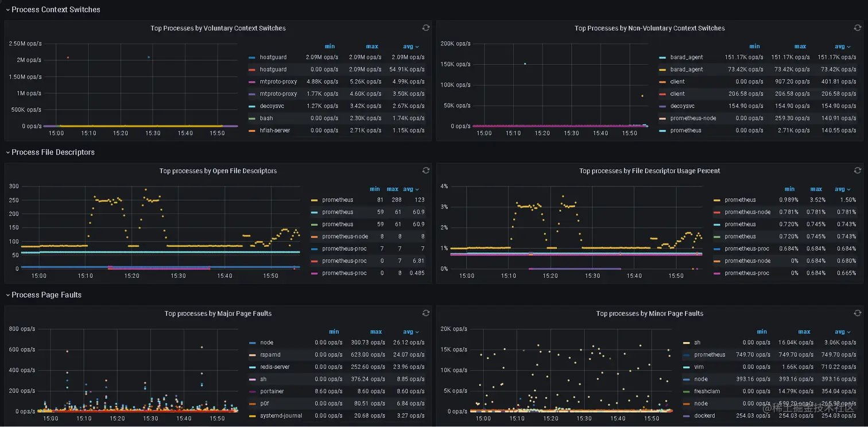Sort Open File Descriptors legend by avg

pos(411,189)
